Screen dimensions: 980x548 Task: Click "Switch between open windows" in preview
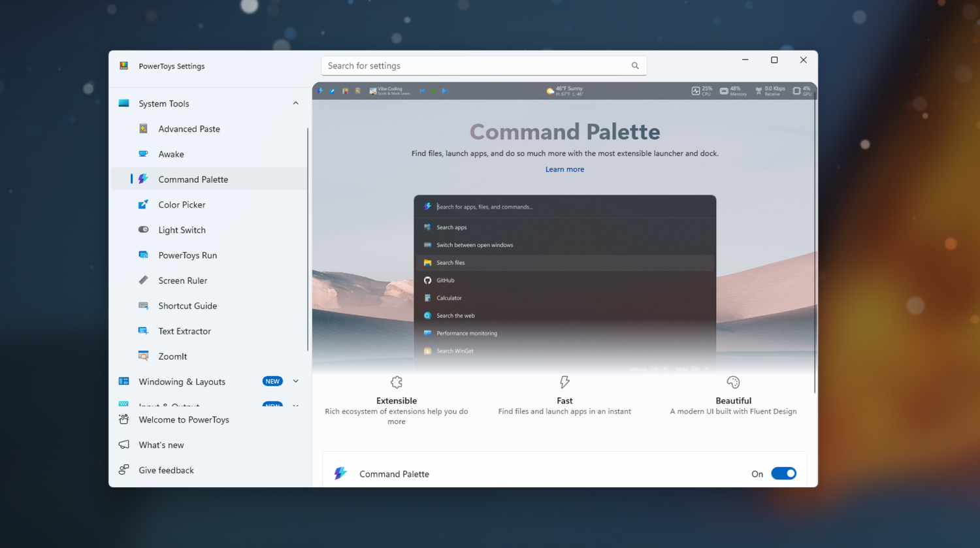coord(475,245)
